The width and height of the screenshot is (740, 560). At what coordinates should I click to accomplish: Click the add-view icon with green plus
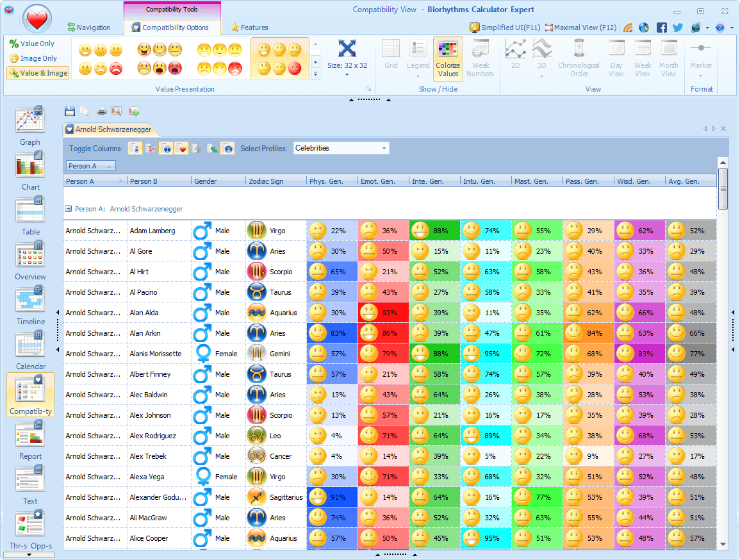click(x=133, y=111)
